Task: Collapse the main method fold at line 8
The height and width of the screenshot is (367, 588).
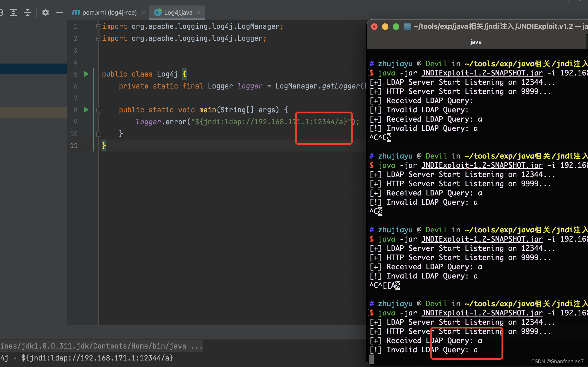Action: pos(99,110)
